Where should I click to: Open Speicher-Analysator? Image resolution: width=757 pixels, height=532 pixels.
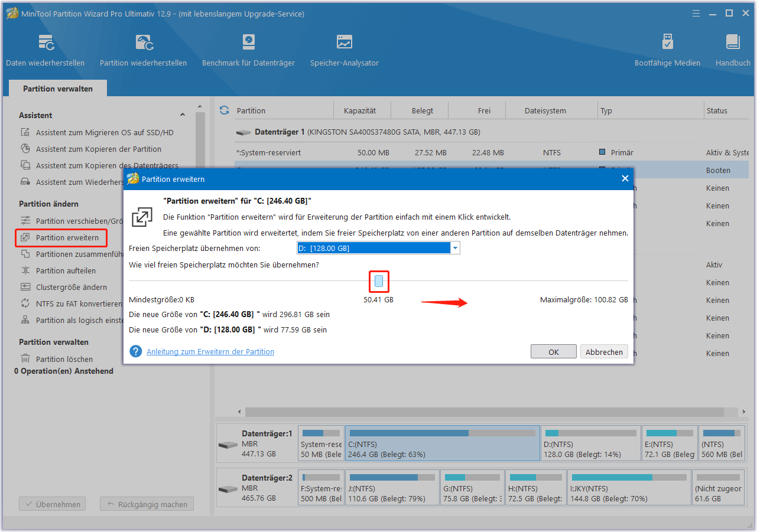tap(345, 50)
